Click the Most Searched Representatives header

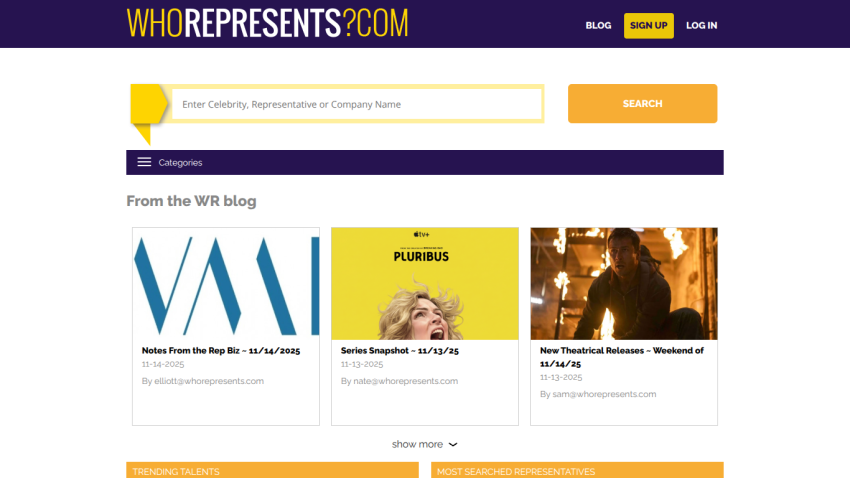577,470
